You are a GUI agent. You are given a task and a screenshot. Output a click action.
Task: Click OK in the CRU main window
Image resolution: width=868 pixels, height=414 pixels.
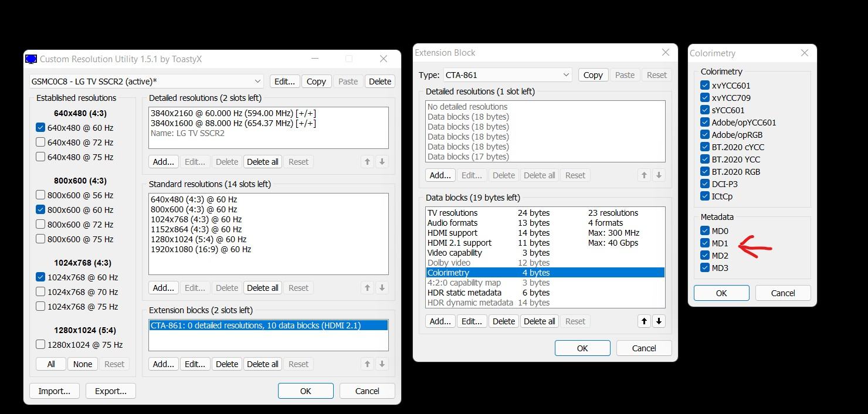[306, 391]
